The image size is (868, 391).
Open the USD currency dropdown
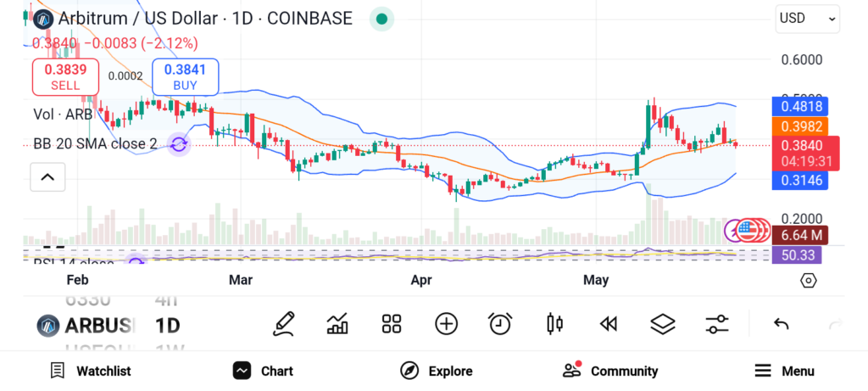(808, 19)
